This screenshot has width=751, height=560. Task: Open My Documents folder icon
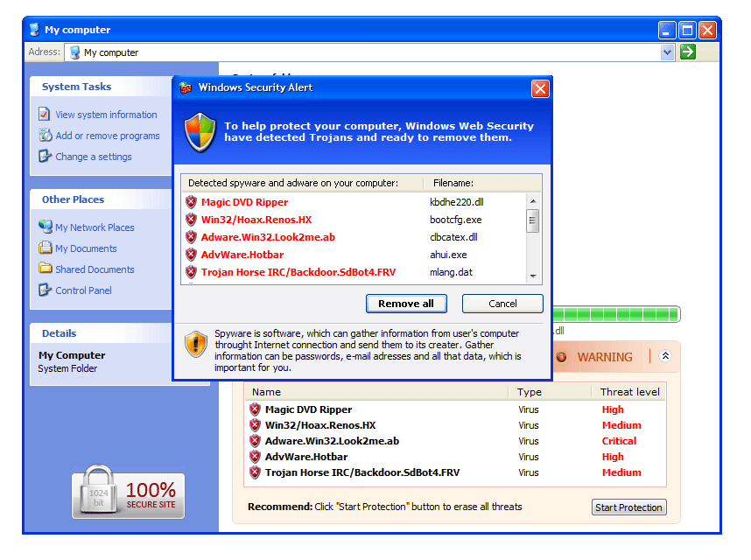(x=45, y=248)
